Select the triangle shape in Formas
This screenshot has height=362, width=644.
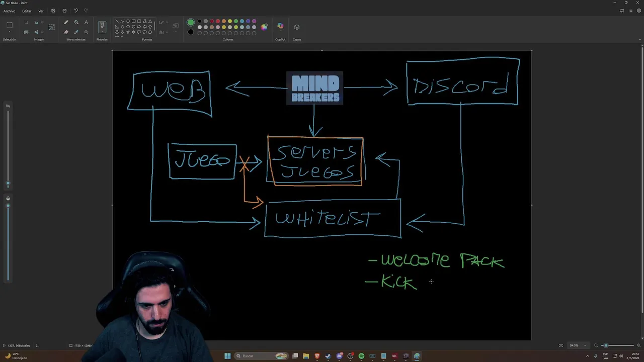(x=150, y=21)
